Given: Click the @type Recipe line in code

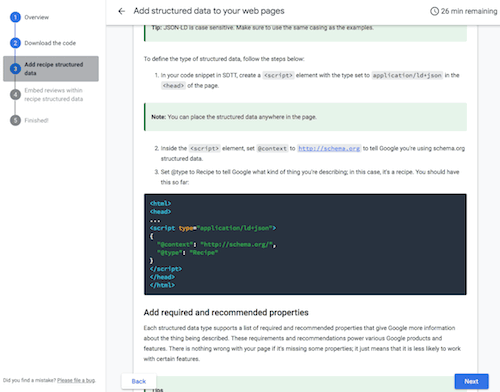Looking at the screenshot, I should (x=187, y=253).
